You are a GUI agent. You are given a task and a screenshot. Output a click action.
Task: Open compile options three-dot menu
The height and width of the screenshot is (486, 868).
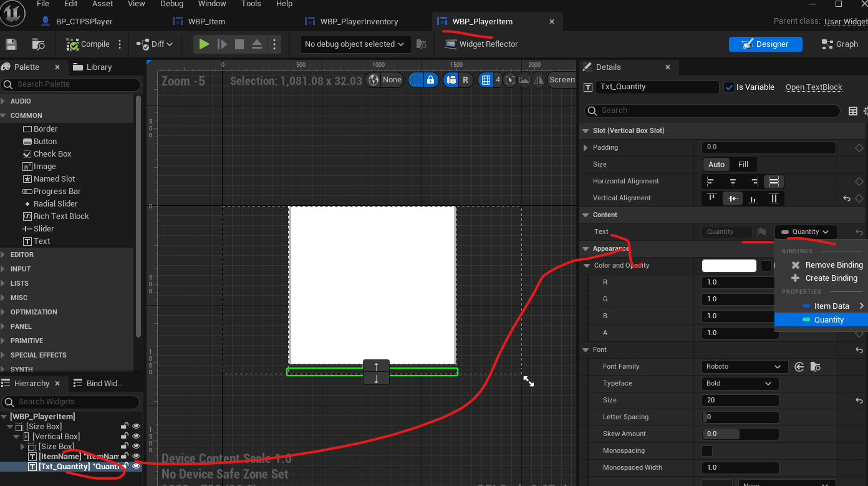point(120,44)
